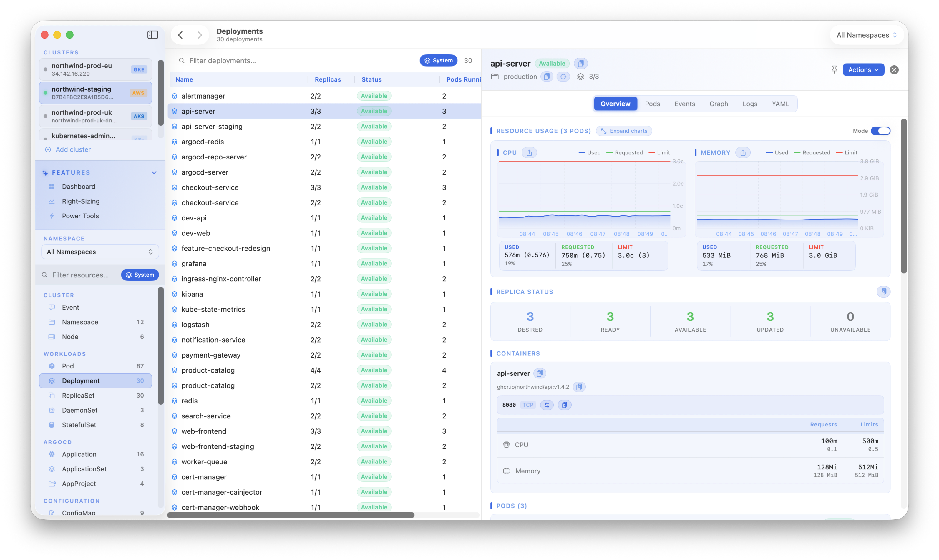
Task: Switch to the Logs tab
Action: pyautogui.click(x=749, y=104)
